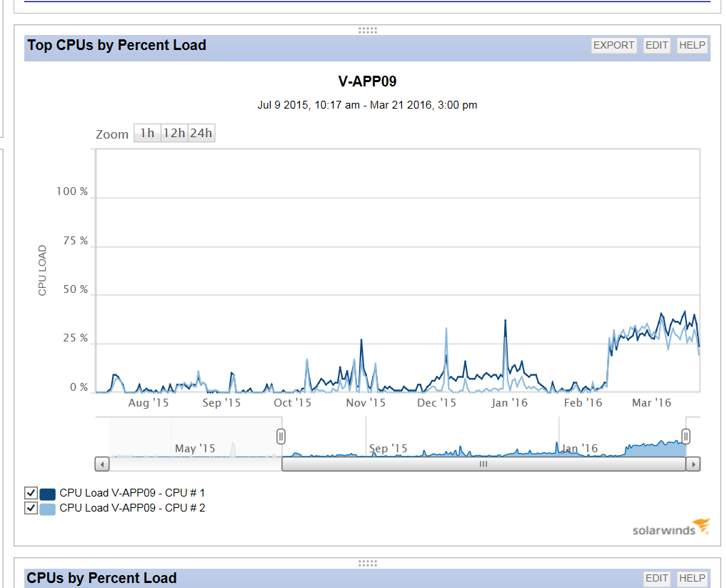Click the Nov '15 x-axis label
This screenshot has width=727, height=588.
366,402
